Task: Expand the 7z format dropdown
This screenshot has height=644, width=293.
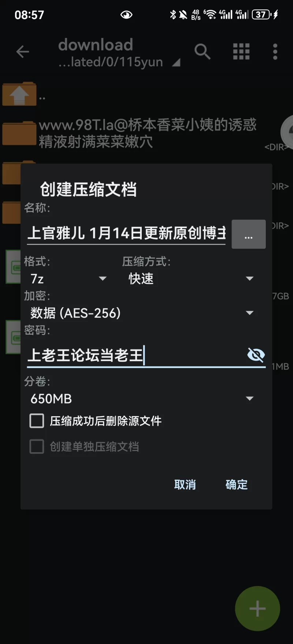Action: coord(68,279)
